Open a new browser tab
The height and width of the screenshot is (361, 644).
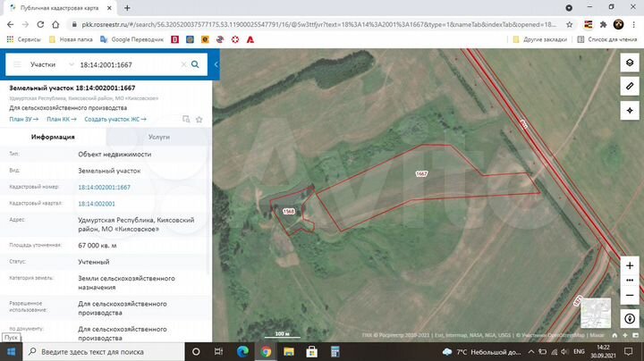(x=127, y=8)
